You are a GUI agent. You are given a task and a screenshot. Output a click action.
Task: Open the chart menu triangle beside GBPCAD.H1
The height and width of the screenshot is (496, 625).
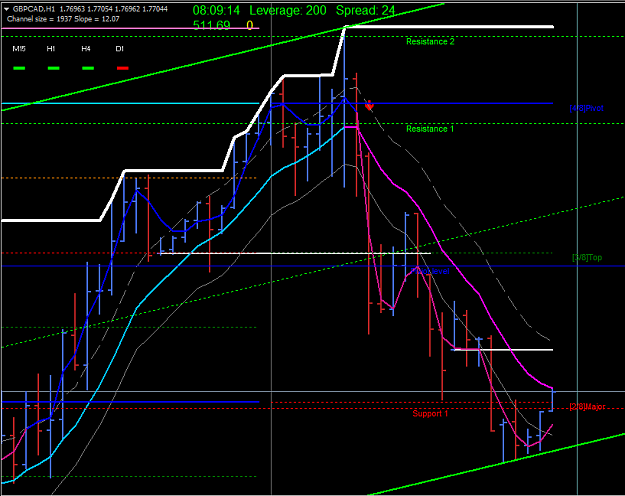[x=6, y=9]
